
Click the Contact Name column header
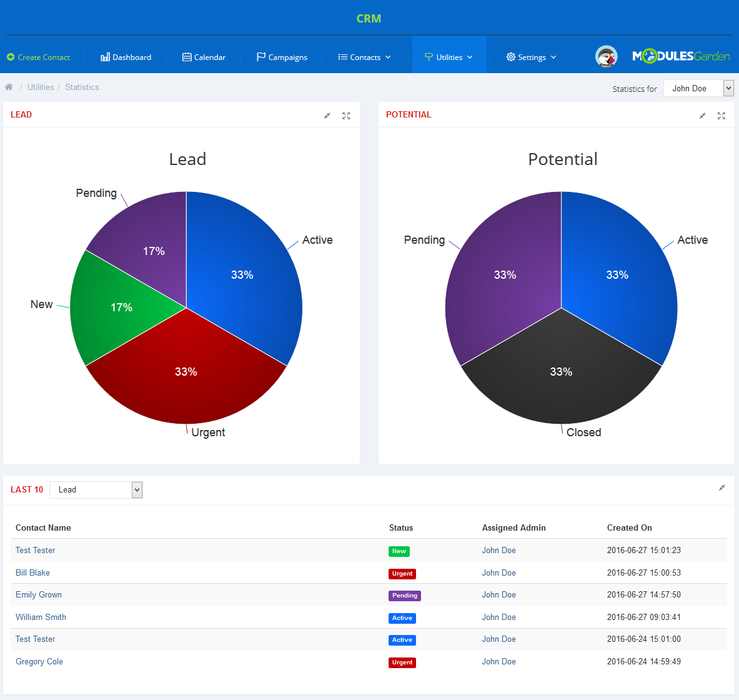(43, 528)
